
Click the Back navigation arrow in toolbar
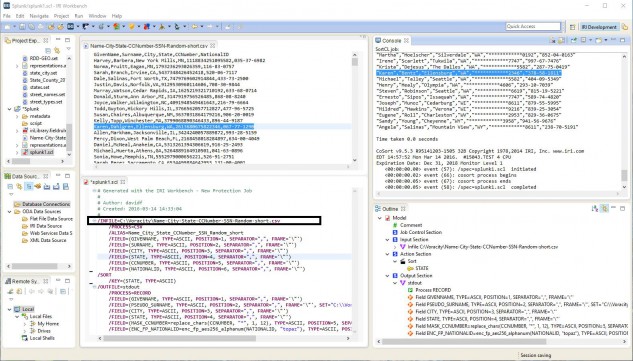pos(195,27)
